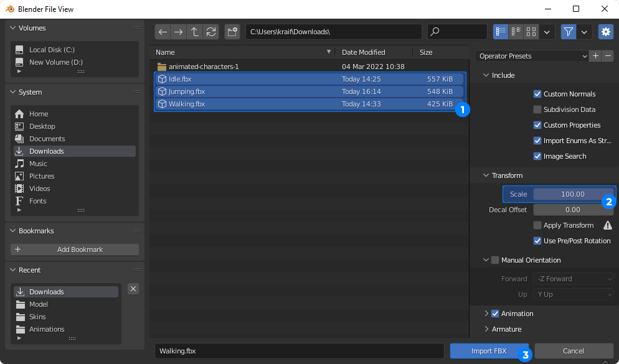This screenshot has width=619, height=364.
Task: Toggle Custom Normals checkbox
Action: (537, 94)
